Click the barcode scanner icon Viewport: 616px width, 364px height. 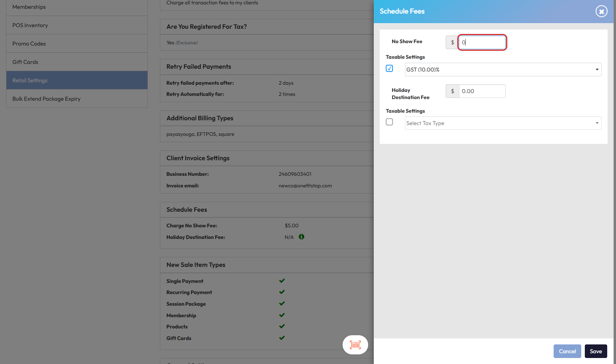pyautogui.click(x=355, y=344)
